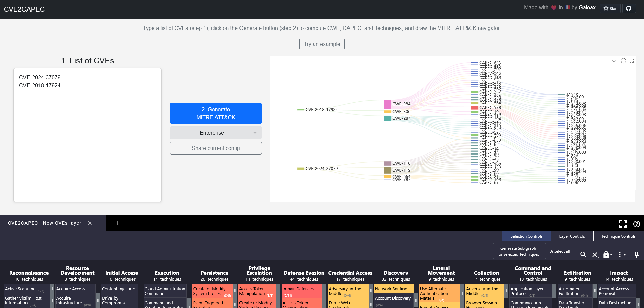Click the Lateral Movement tactic header
This screenshot has width=644, height=308.
tap(441, 271)
